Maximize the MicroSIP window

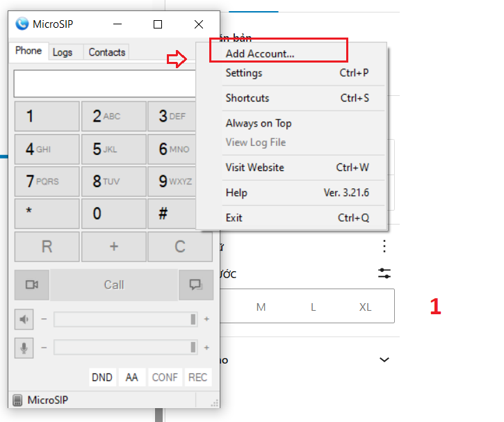click(x=158, y=24)
